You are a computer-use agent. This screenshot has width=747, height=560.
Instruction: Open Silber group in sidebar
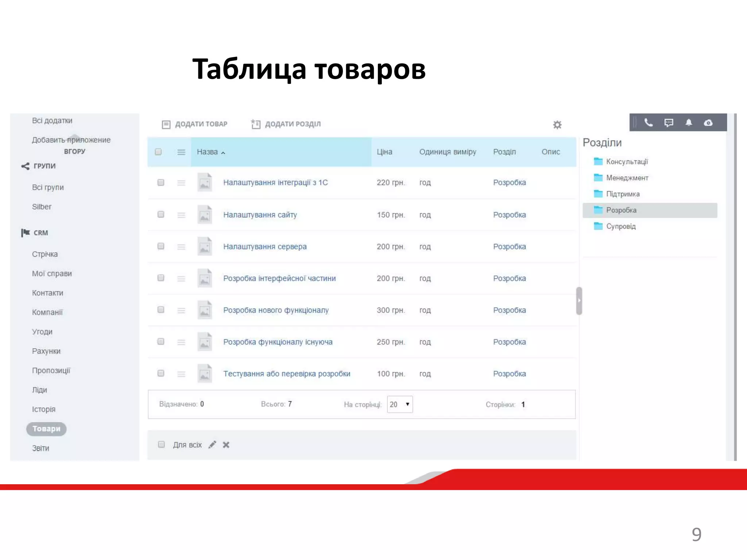point(42,207)
